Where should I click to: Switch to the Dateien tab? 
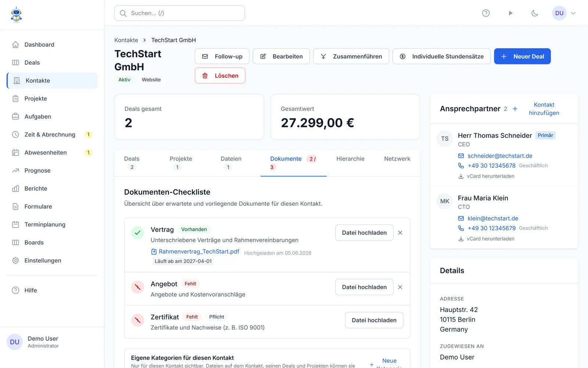click(x=231, y=163)
